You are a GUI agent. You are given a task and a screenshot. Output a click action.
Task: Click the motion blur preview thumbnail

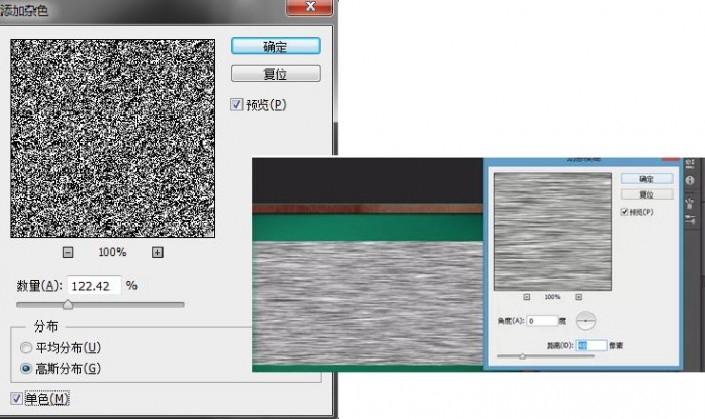[553, 232]
